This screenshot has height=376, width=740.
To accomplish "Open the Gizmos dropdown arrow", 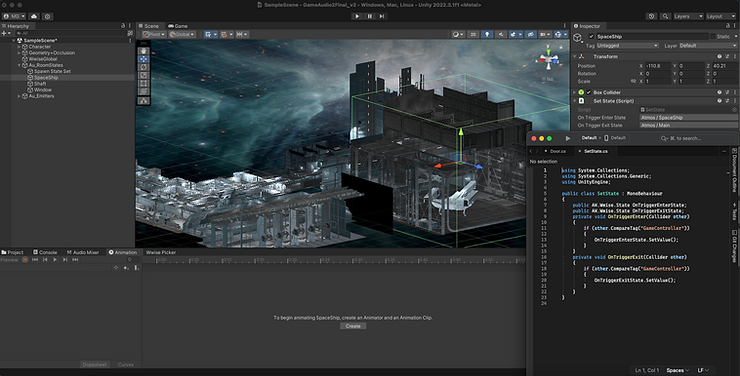I will click(x=565, y=34).
